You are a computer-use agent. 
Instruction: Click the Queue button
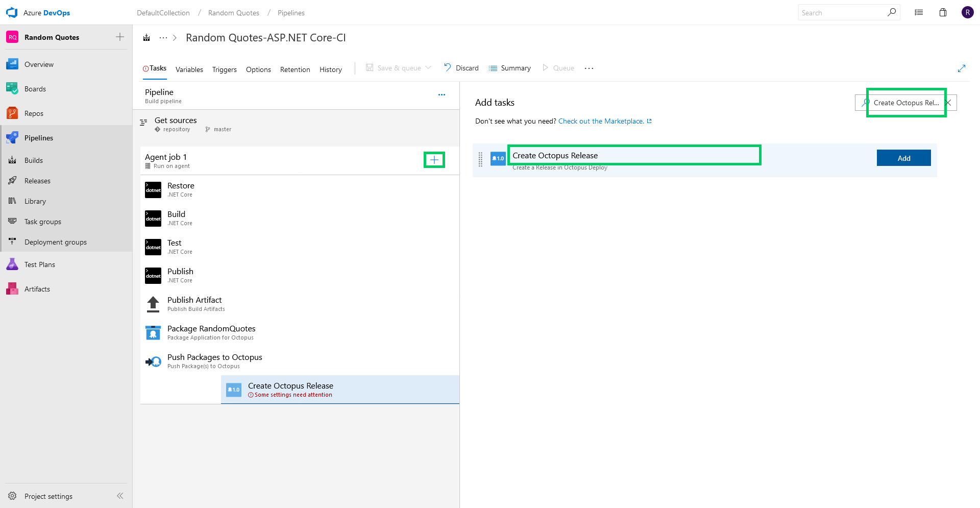[558, 68]
